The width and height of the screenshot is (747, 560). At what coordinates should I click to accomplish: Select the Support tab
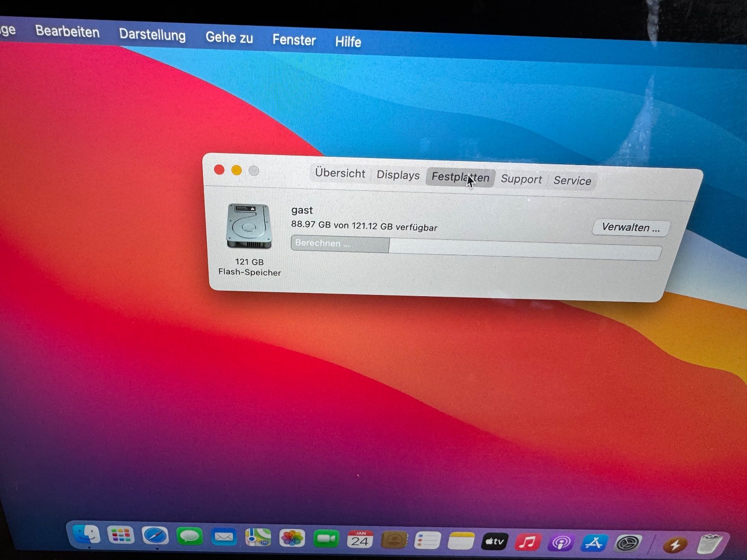pyautogui.click(x=521, y=179)
